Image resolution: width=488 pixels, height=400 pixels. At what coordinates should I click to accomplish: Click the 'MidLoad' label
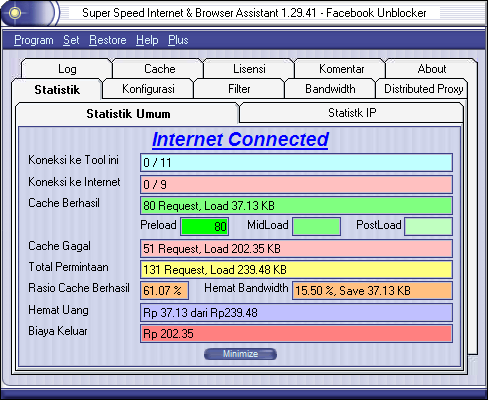tap(268, 225)
